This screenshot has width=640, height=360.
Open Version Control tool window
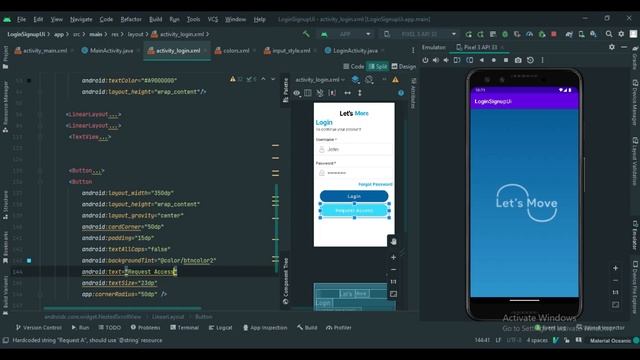[x=38, y=327]
